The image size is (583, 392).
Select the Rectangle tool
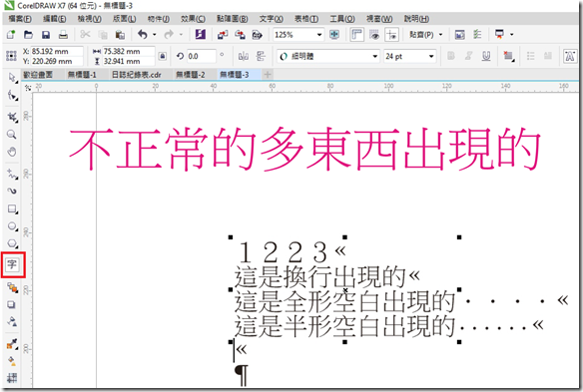[x=12, y=208]
